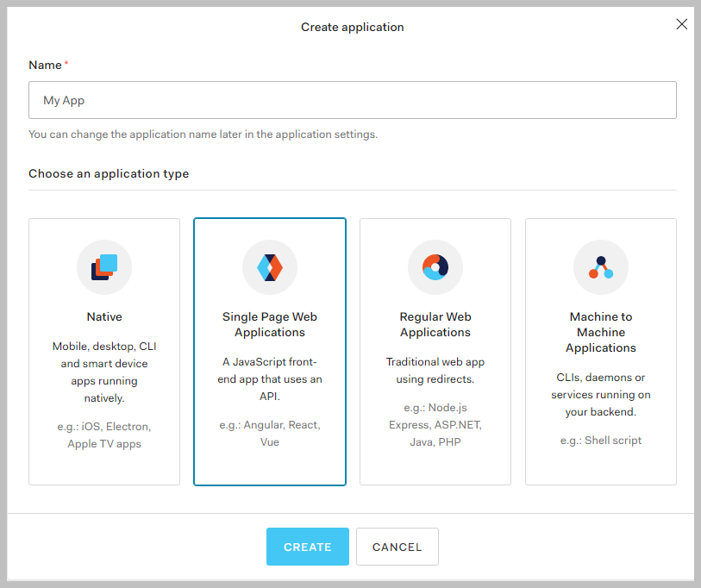
Task: Click the 'Angular, React, Vue' example text
Action: pos(270,434)
